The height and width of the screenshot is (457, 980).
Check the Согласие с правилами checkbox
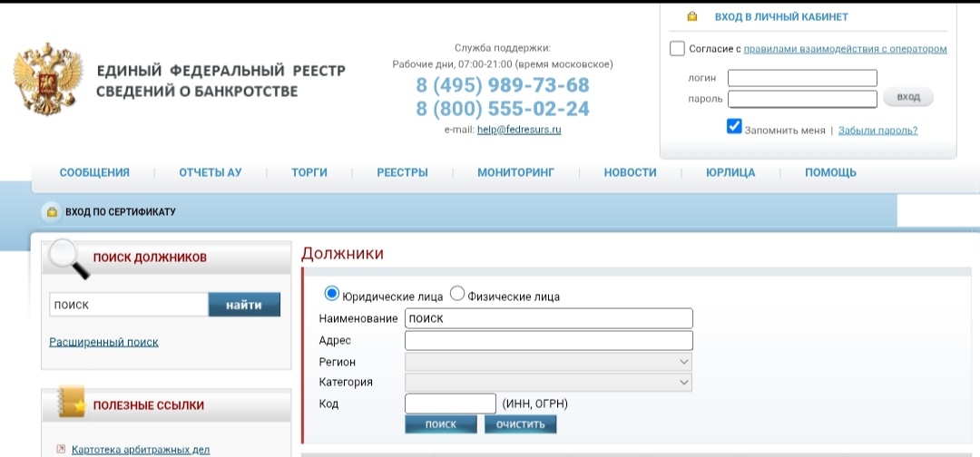[x=677, y=49]
